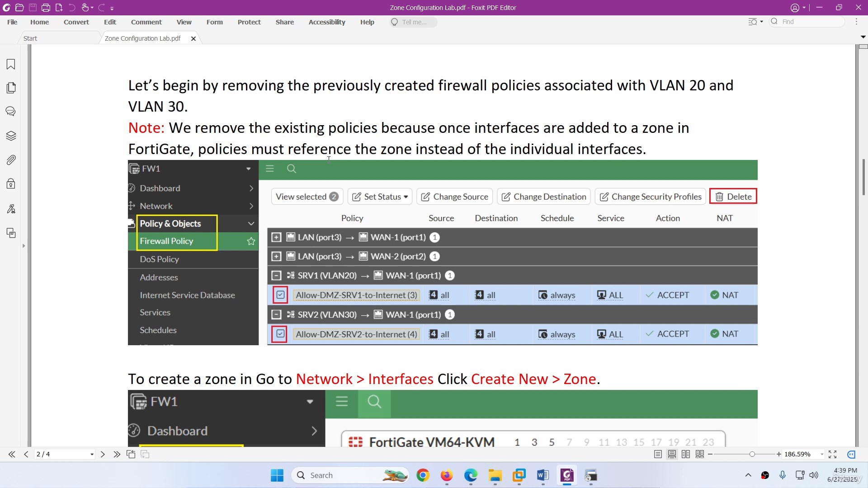Enter full screen mode
868x488 pixels.
point(833,454)
